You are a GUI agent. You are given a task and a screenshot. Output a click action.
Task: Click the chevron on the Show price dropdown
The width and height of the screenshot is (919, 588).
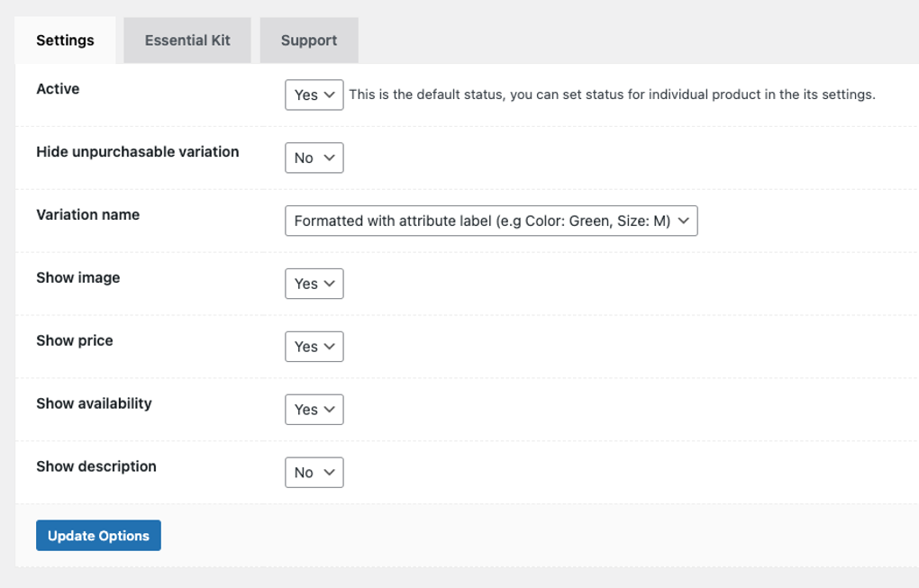(331, 347)
